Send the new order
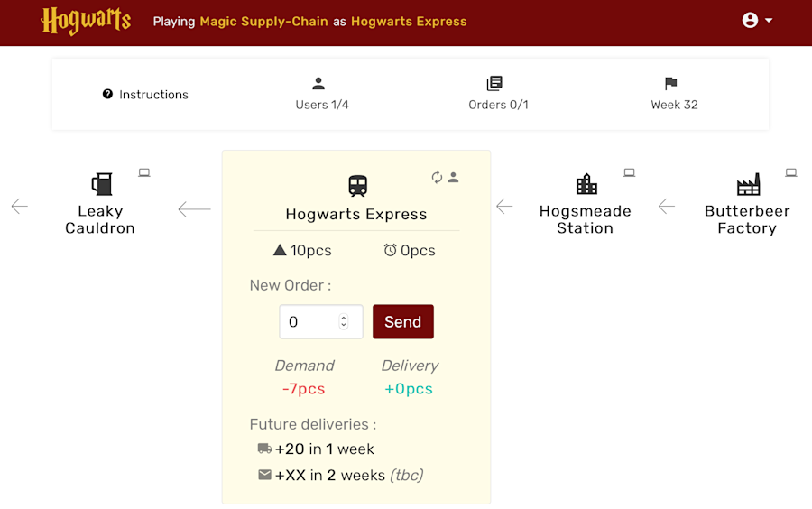The image size is (812, 509). (x=403, y=321)
